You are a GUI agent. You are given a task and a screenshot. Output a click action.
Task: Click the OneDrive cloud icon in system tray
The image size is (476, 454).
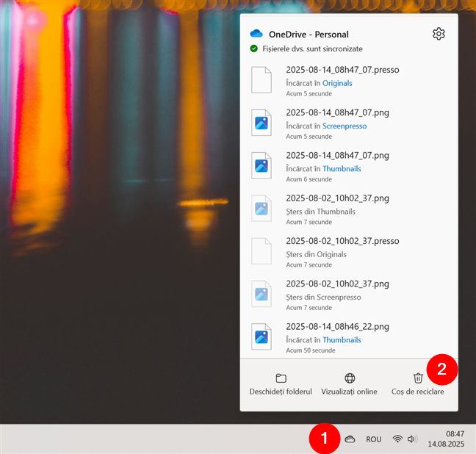pyautogui.click(x=350, y=439)
